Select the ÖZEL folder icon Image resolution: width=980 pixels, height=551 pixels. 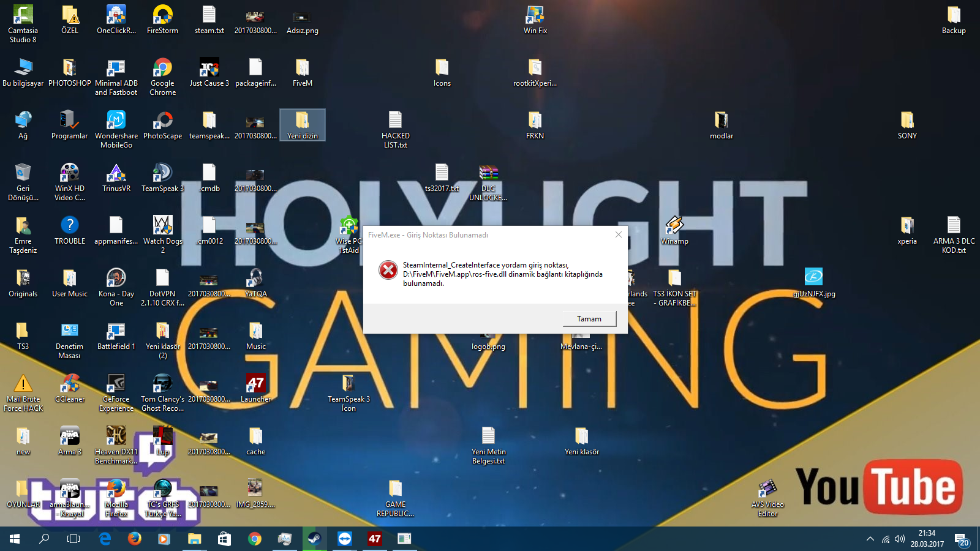pos(70,20)
